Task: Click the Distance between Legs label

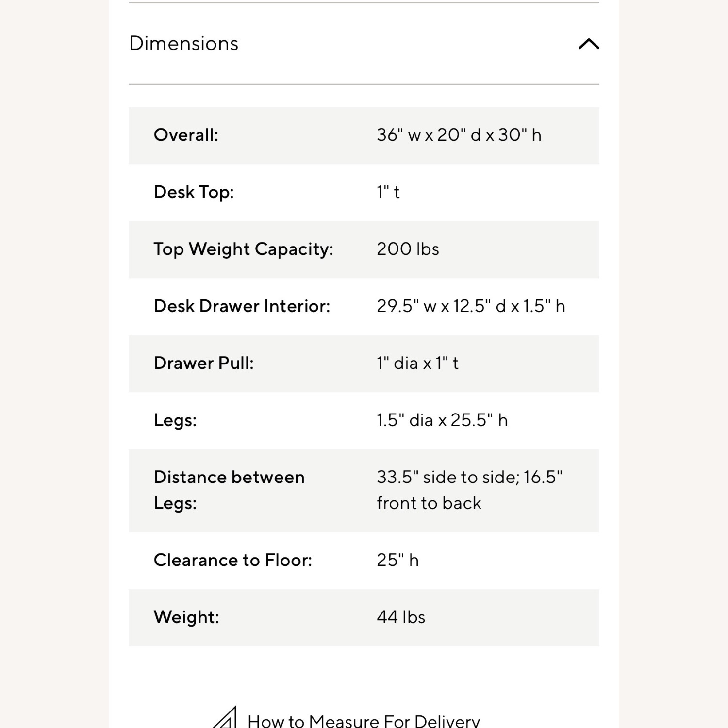Action: click(x=229, y=490)
